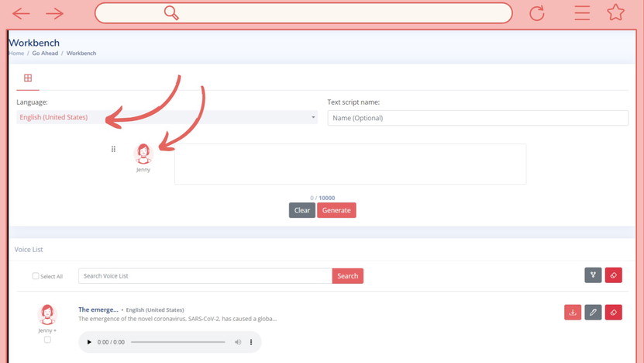644x363 pixels.
Task: Bookmark the page with the star icon
Action: (x=615, y=12)
